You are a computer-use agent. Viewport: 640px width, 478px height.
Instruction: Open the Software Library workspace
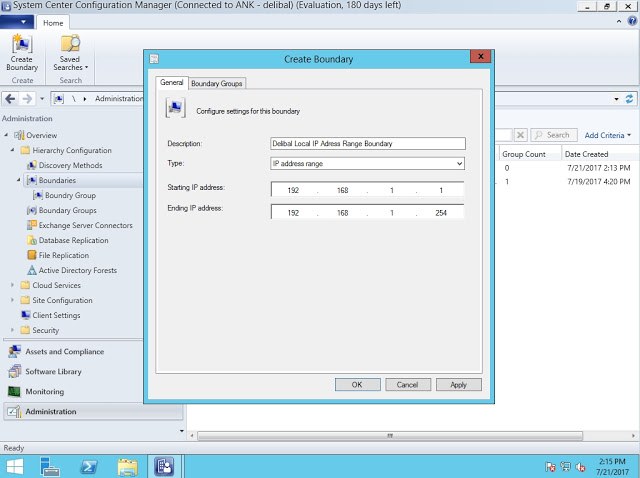53,372
